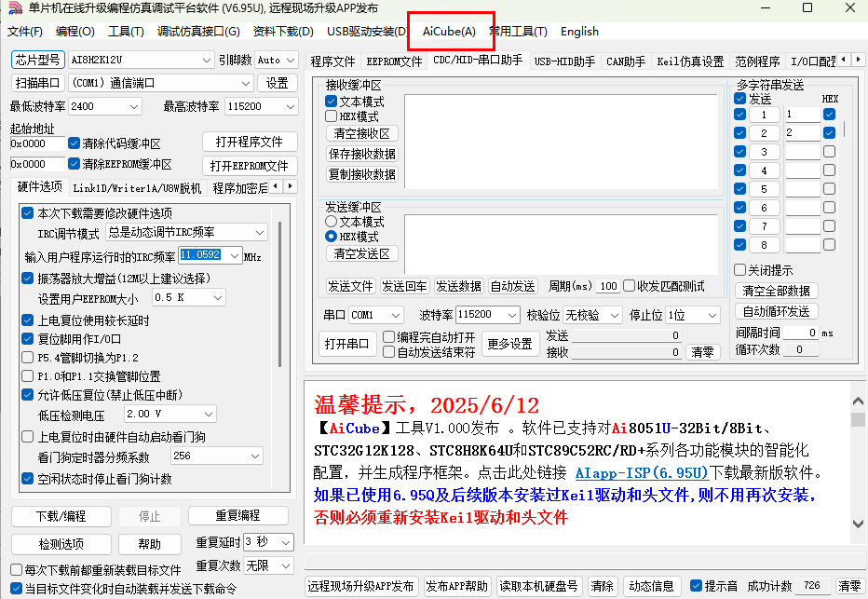Click 清零 button beside 成功计数
Screen dimensions: 868x599
coord(849,586)
